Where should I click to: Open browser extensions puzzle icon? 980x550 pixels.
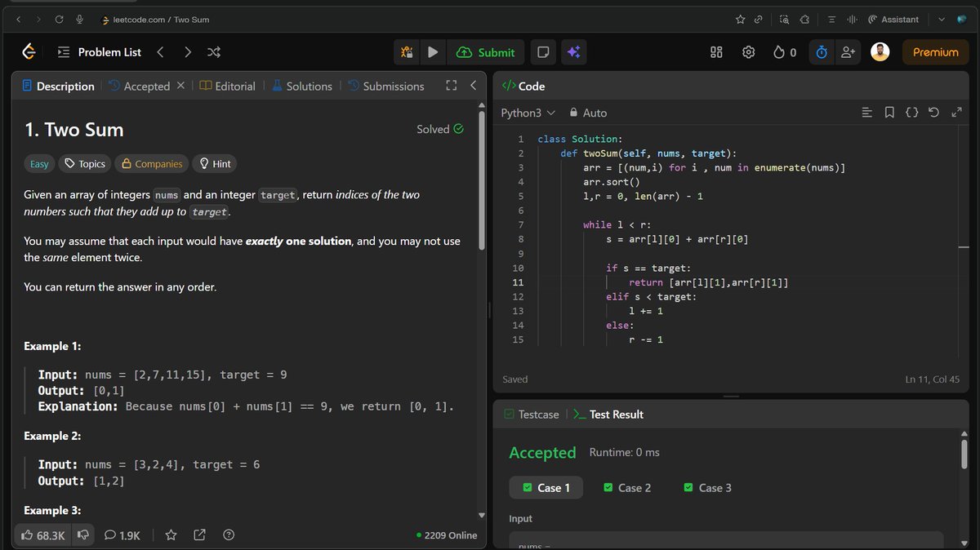[804, 20]
